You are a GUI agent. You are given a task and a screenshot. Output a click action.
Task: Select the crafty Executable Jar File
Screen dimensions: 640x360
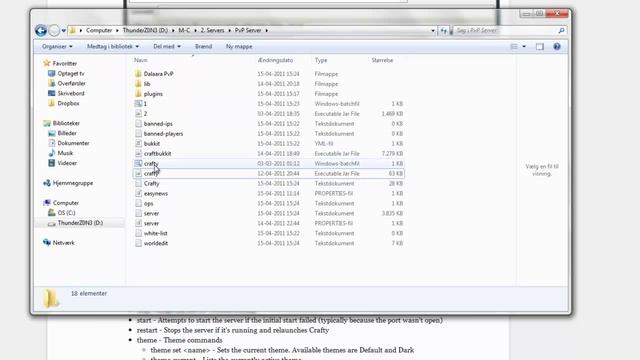pos(269,173)
